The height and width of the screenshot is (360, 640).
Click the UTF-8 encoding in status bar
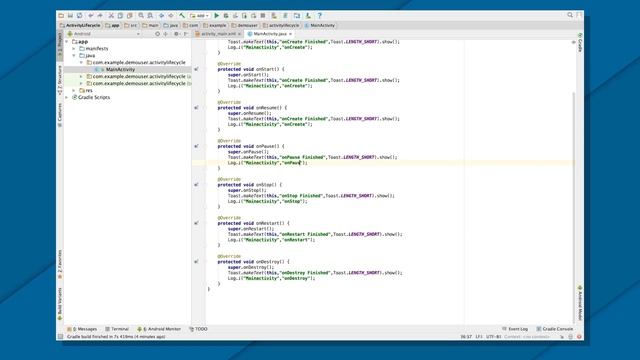click(493, 337)
